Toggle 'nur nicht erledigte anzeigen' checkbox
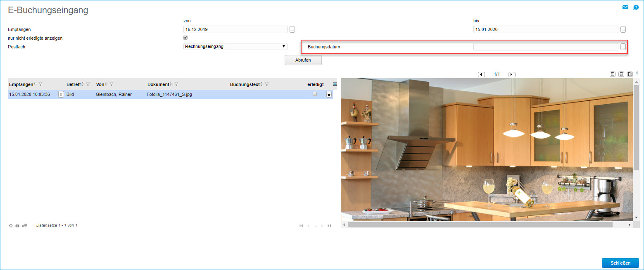Screen dimensions: 644x270 tap(185, 38)
